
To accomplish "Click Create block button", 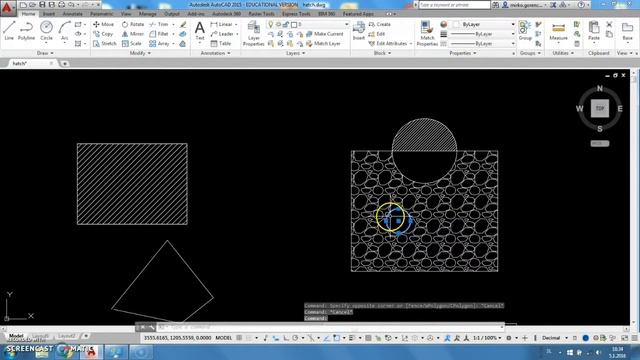I will coord(380,24).
